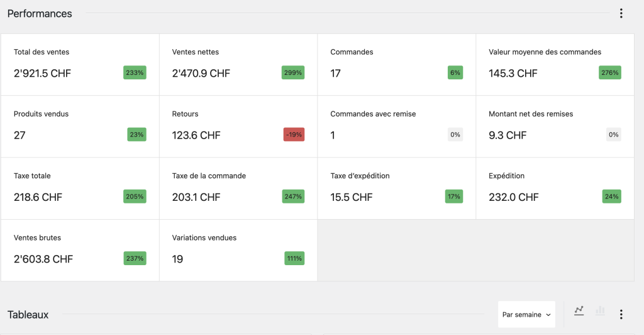This screenshot has height=335, width=644.
Task: Click the Commandes summary card
Action: [x=396, y=64]
